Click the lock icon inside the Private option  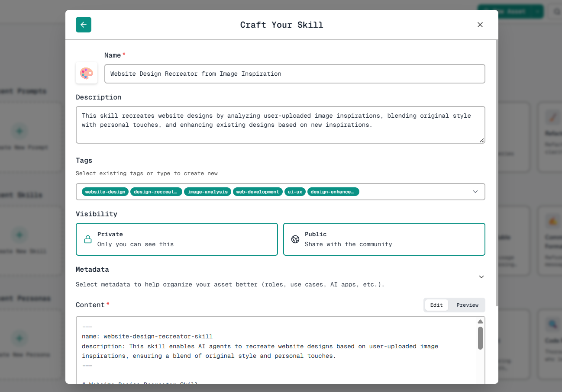(88, 239)
